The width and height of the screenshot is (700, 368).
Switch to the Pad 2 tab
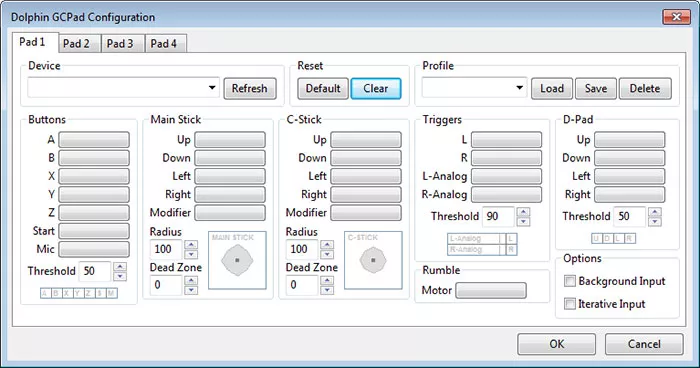click(79, 43)
